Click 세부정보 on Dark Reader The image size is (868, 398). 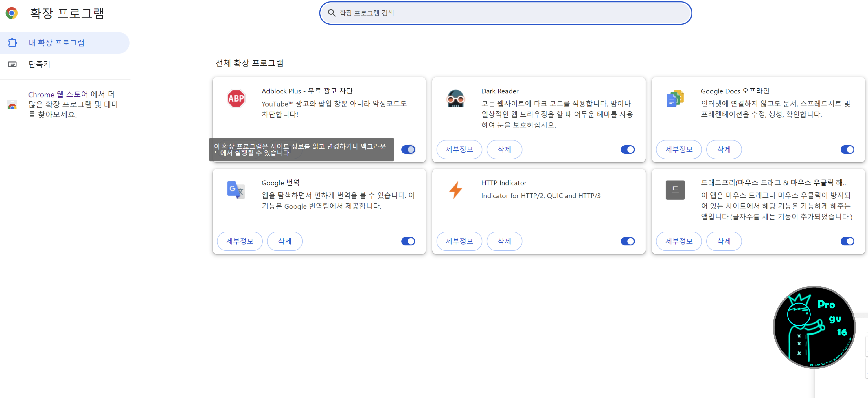pyautogui.click(x=459, y=149)
